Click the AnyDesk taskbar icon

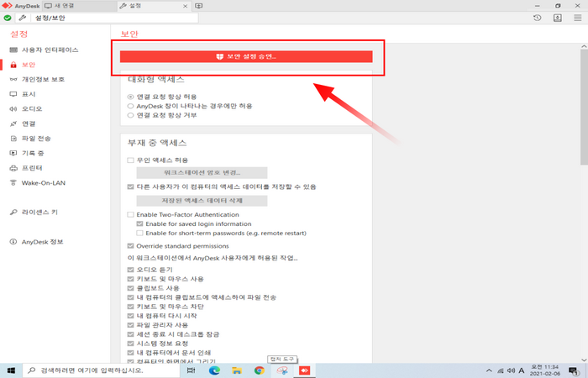(304, 370)
